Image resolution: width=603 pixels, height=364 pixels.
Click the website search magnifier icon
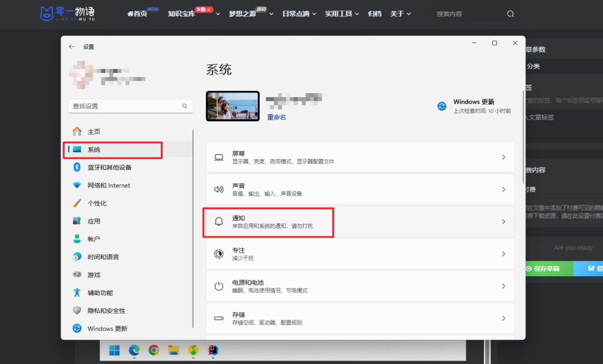(x=510, y=14)
